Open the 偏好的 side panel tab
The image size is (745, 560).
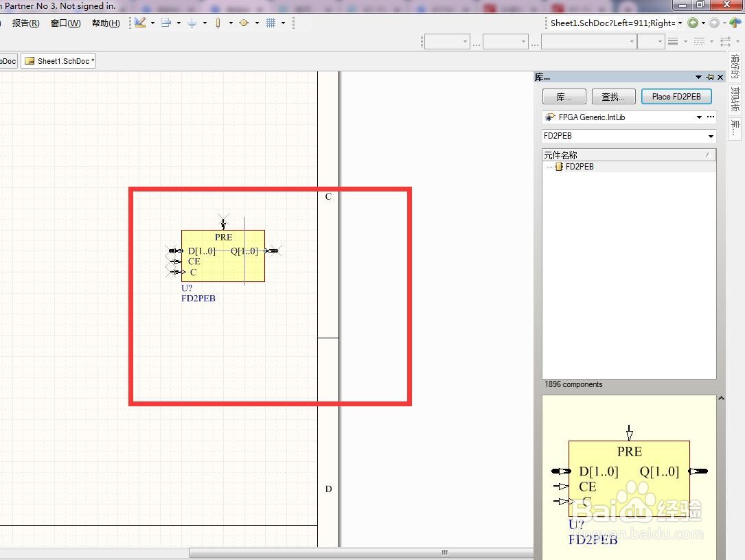pyautogui.click(x=735, y=67)
